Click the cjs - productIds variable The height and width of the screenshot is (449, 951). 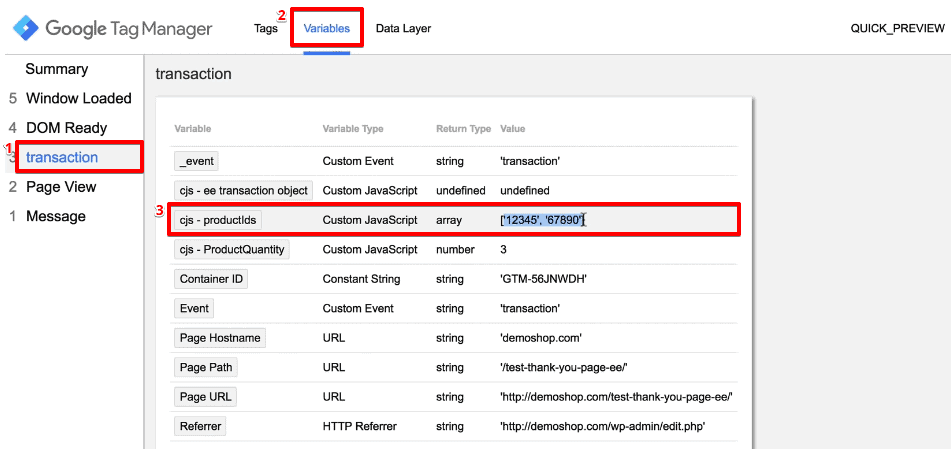pyautogui.click(x=218, y=220)
